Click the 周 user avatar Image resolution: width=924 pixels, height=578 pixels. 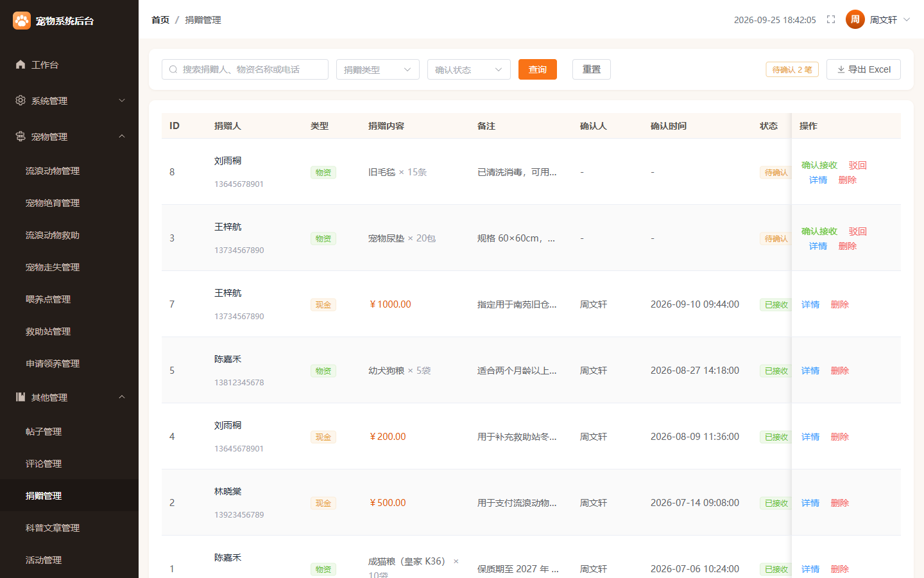click(855, 20)
